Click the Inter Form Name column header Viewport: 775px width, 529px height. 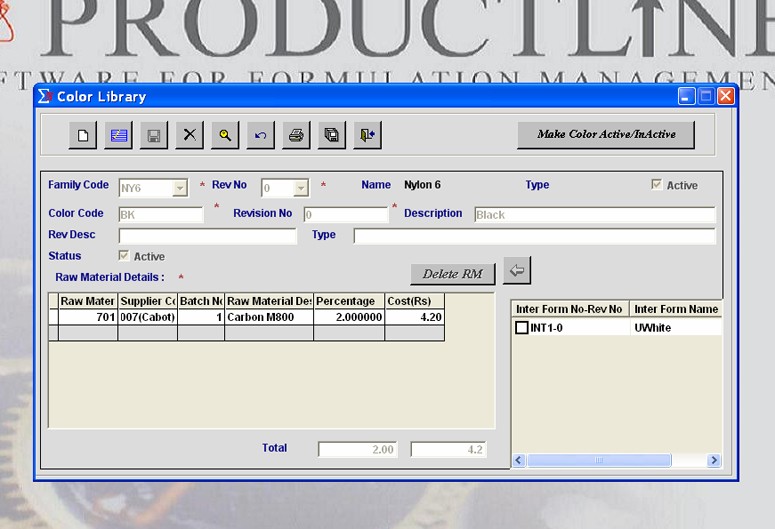676,309
